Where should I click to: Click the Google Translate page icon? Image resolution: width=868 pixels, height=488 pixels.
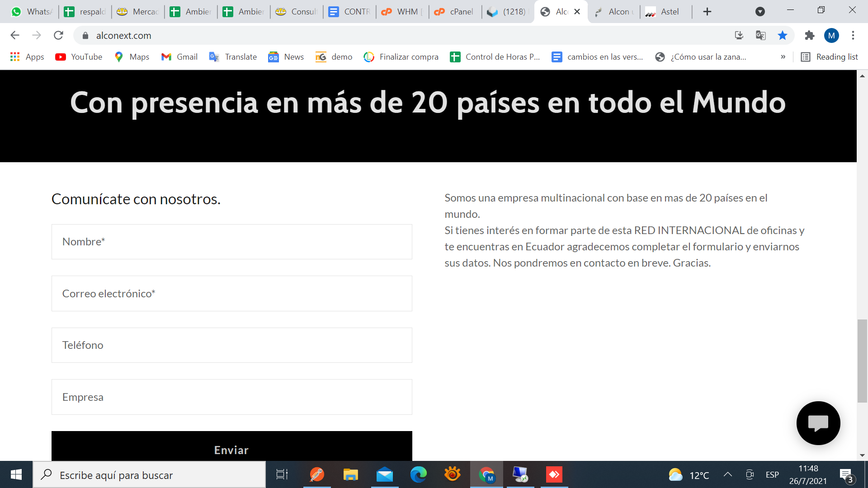[761, 35]
